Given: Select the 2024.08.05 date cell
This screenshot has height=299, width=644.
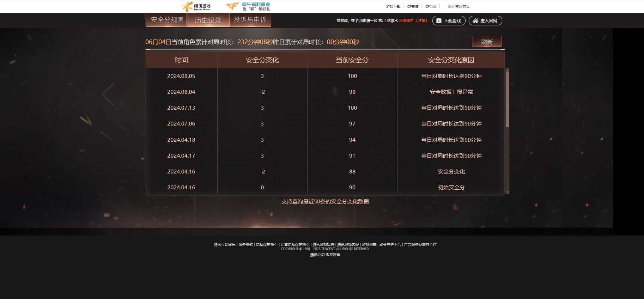Looking at the screenshot, I should 181,76.
